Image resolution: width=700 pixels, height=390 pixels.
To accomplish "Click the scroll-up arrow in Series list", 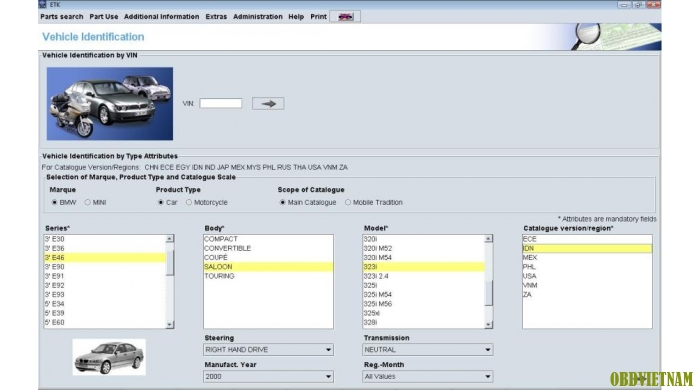I will tap(170, 239).
